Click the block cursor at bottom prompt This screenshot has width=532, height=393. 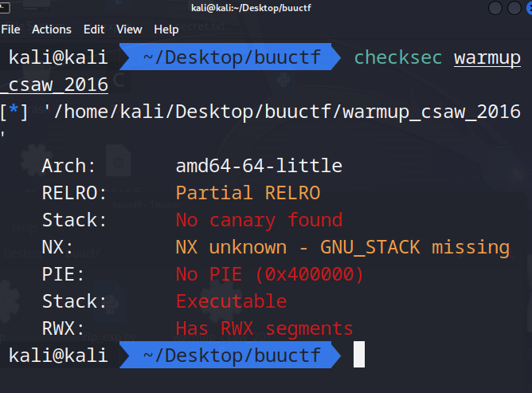click(359, 354)
